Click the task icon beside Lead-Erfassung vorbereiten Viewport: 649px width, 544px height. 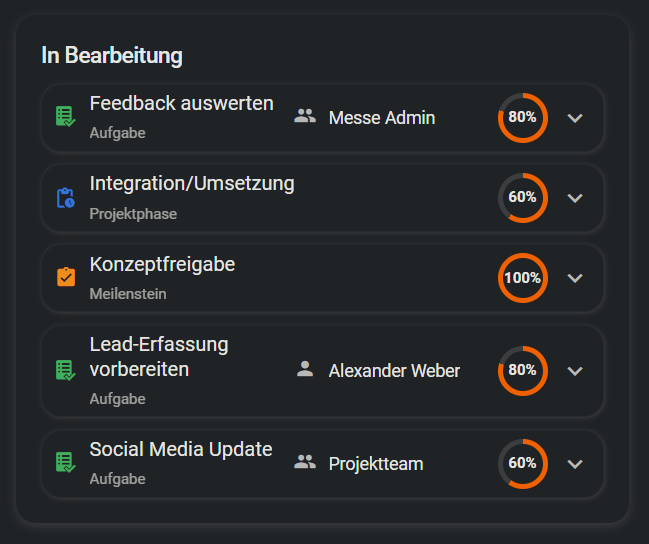(x=65, y=370)
